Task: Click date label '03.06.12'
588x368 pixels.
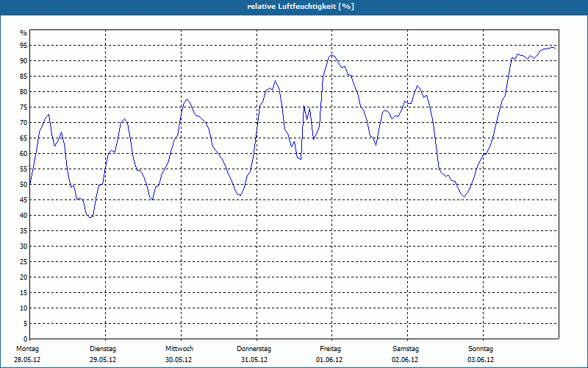Action: click(x=481, y=360)
